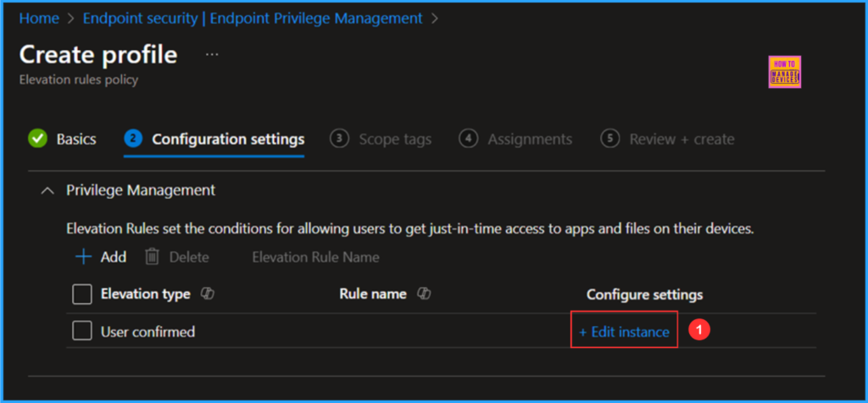Add a new elevation rule

point(101,257)
